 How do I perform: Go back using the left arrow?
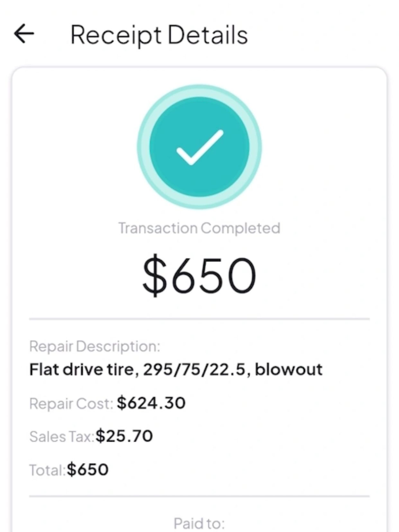24,33
